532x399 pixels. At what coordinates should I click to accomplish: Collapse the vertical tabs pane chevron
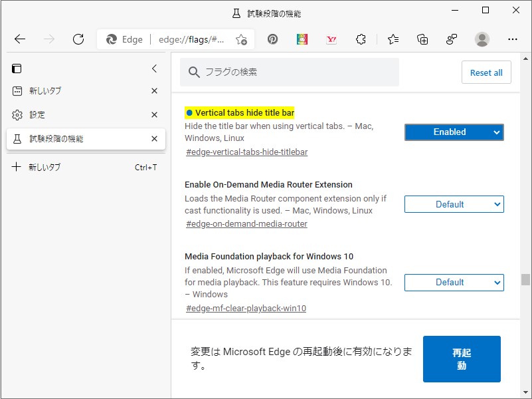coord(154,68)
